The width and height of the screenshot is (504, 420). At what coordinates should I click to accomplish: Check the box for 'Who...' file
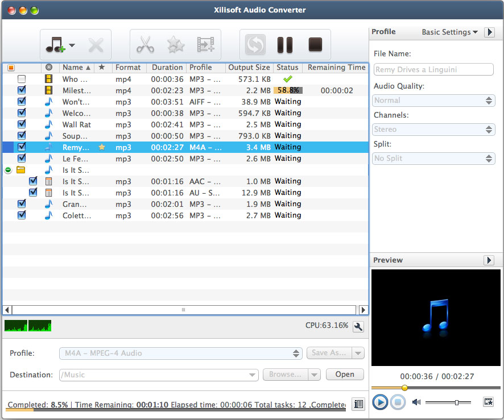click(x=22, y=79)
